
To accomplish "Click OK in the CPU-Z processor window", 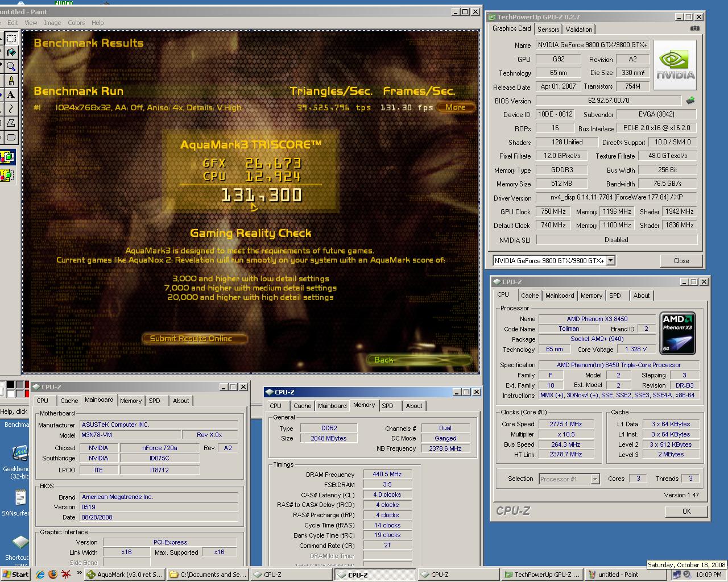I will (x=686, y=511).
